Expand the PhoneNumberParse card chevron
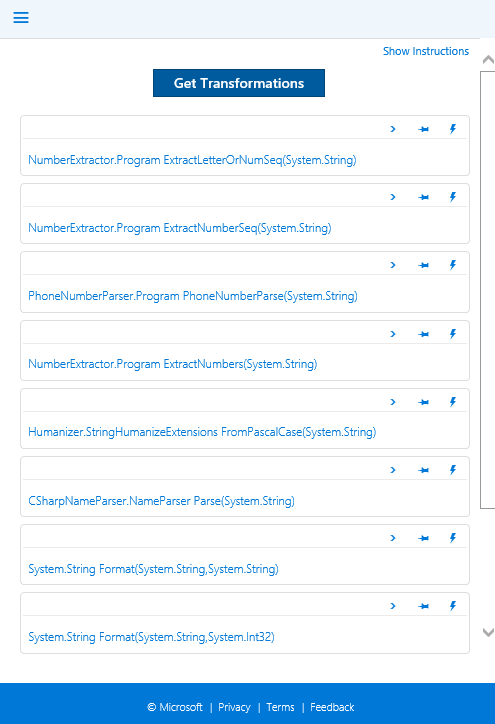Screen dimensions: 495x724 tap(393, 265)
